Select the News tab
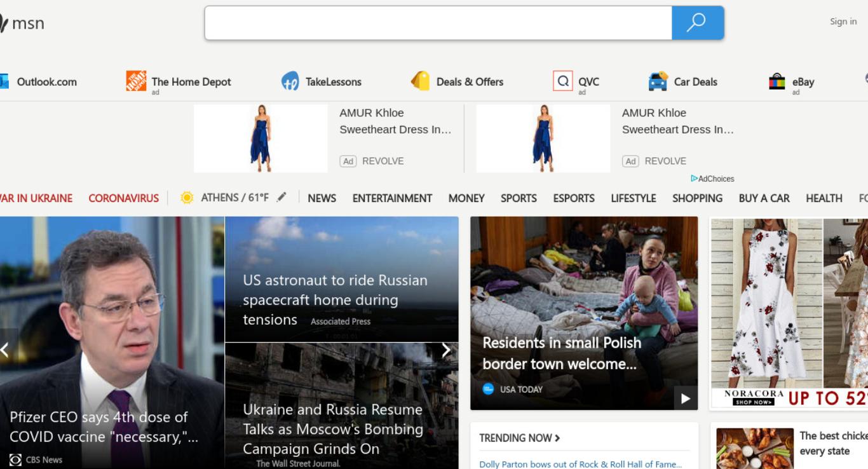Viewport: 868px width, 469px height. tap(322, 198)
